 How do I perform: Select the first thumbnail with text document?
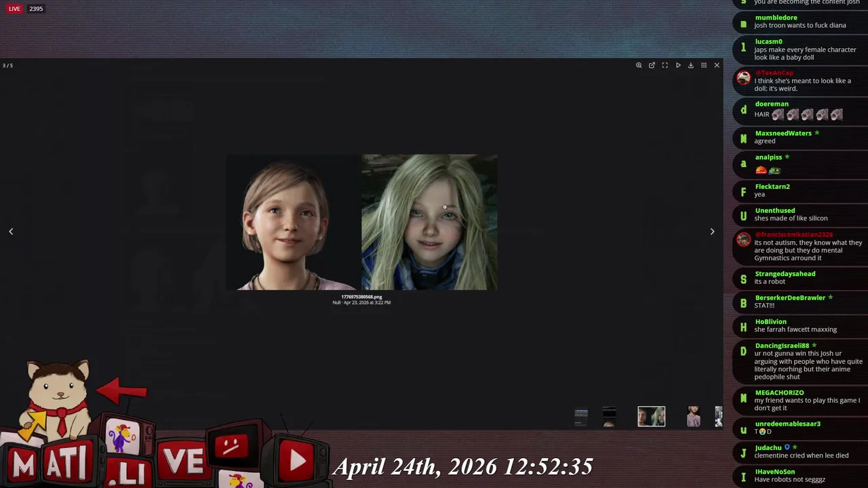point(581,416)
